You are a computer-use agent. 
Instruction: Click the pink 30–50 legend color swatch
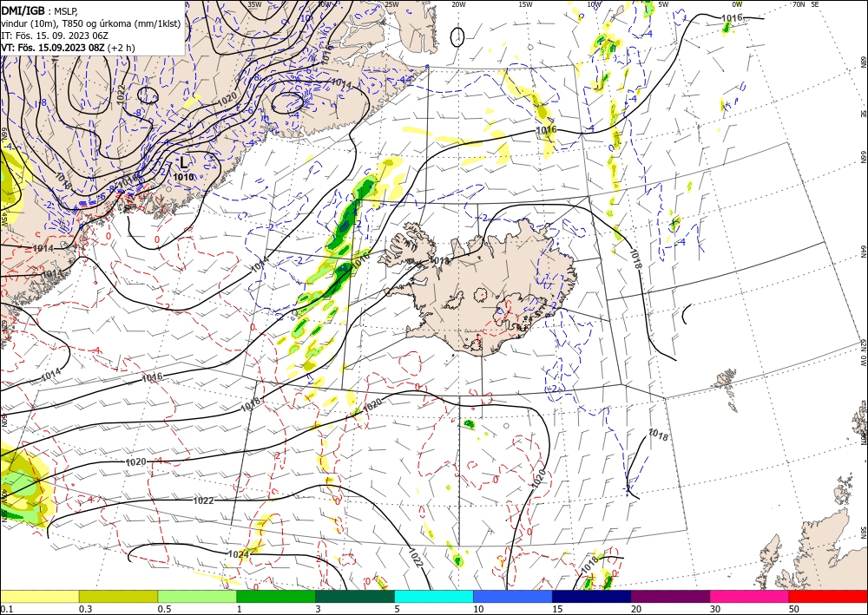pos(750,596)
